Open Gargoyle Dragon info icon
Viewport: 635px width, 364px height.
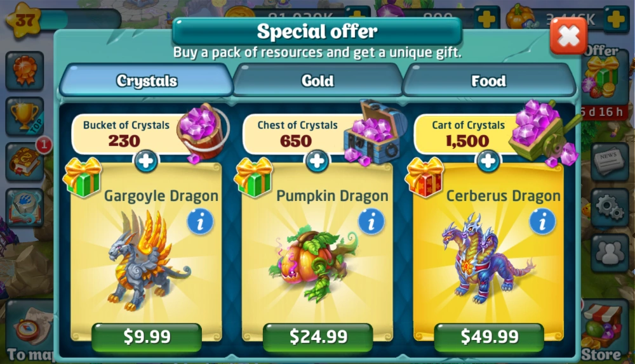199,222
